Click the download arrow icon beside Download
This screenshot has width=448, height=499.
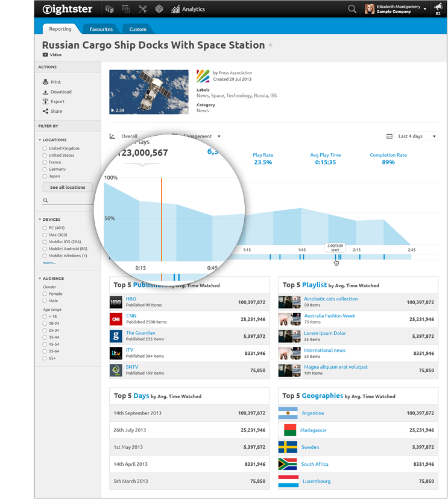(x=45, y=92)
